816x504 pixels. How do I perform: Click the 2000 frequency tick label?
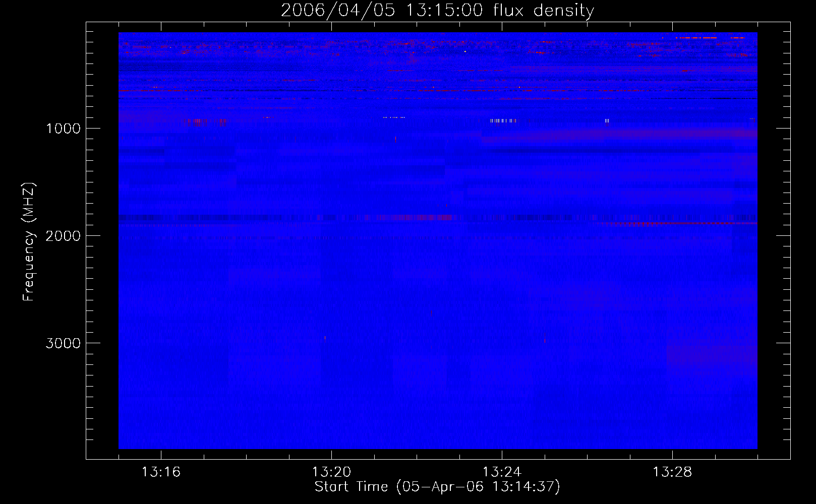coord(63,236)
